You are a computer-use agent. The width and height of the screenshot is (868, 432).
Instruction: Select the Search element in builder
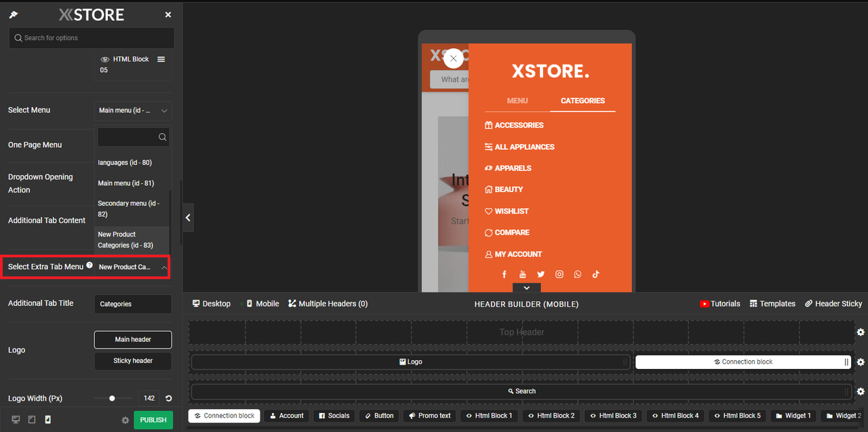(x=521, y=391)
